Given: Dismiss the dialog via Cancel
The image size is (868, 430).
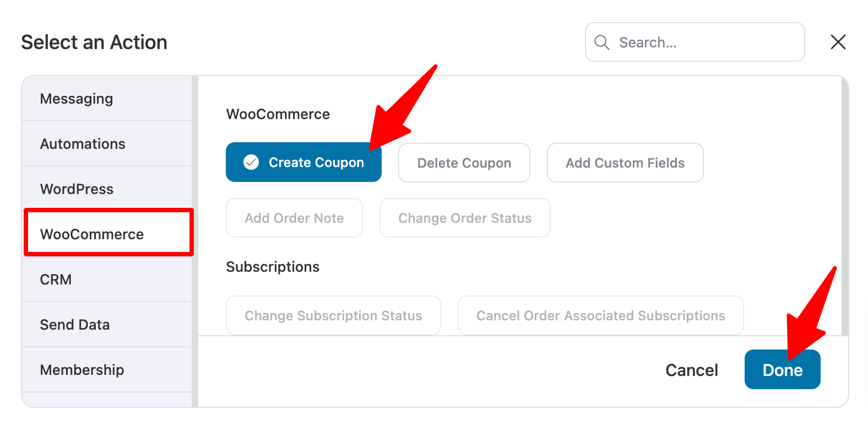Looking at the screenshot, I should pos(691,370).
